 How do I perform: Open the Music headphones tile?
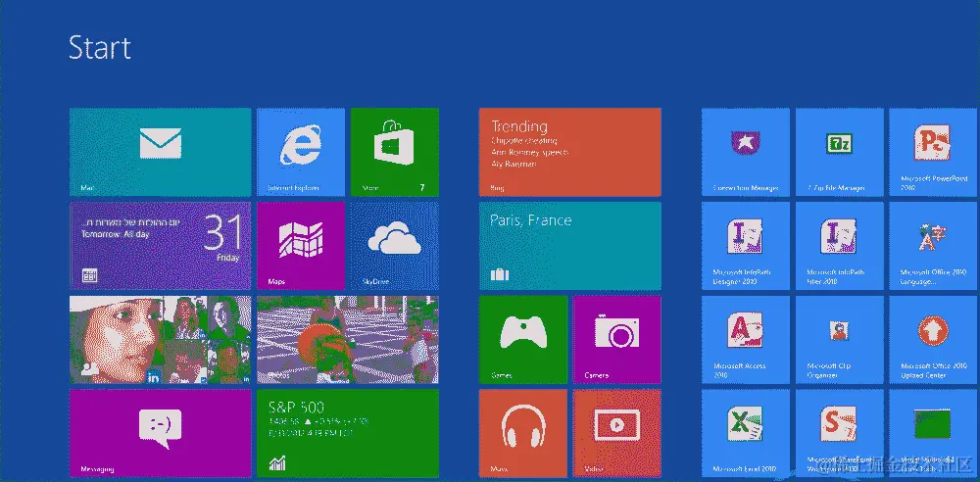pyautogui.click(x=523, y=433)
